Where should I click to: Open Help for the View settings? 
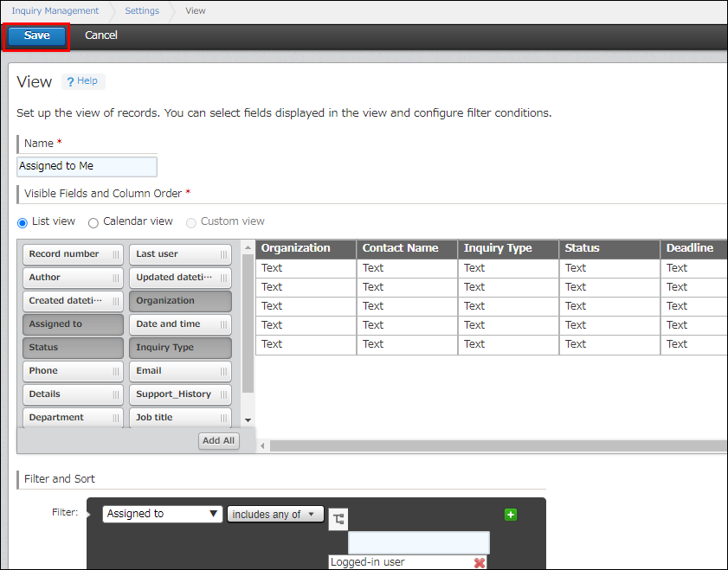click(83, 80)
